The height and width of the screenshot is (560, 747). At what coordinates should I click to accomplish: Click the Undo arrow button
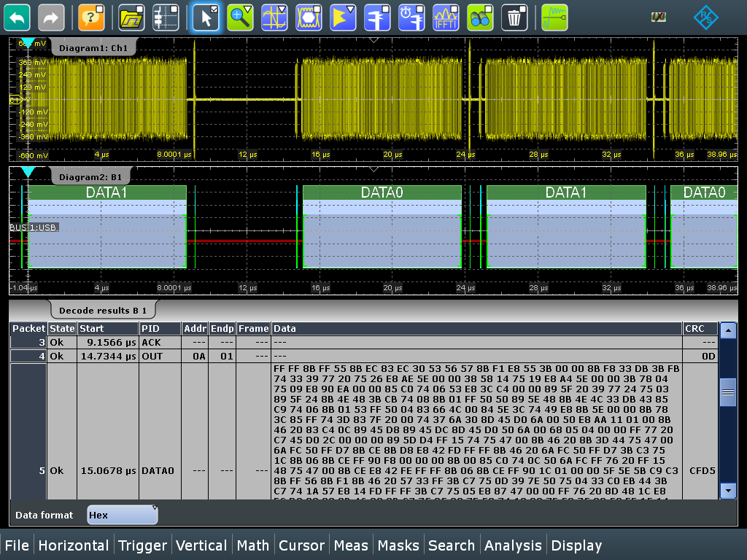point(17,17)
